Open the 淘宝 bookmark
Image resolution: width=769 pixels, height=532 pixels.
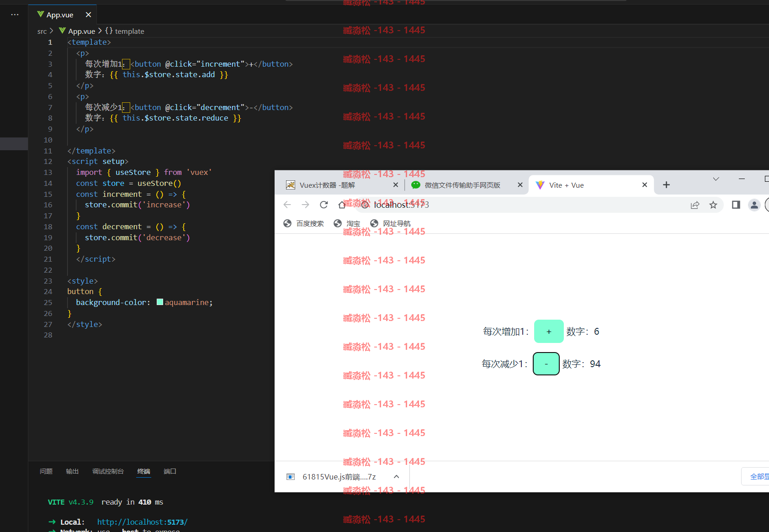click(x=347, y=223)
